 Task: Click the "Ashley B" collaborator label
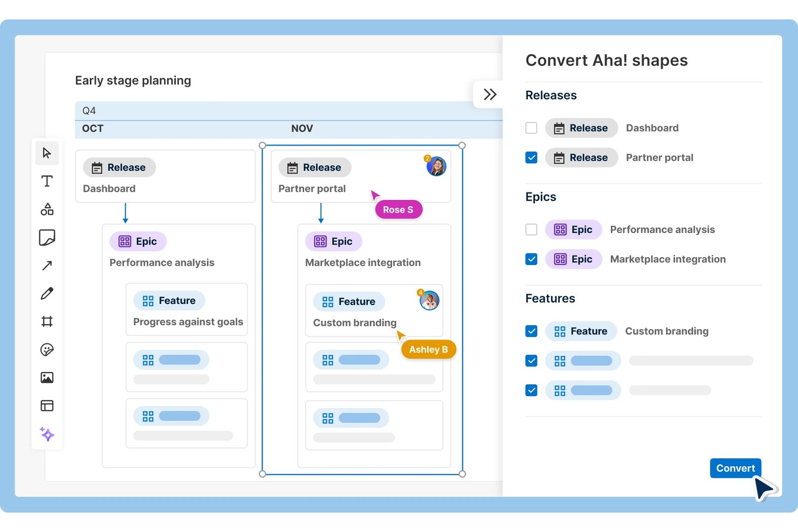click(x=429, y=349)
